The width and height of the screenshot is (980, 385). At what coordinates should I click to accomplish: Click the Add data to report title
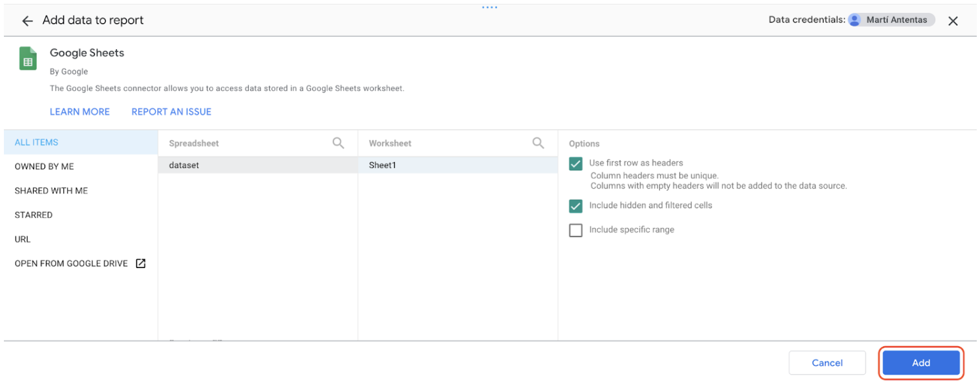(x=93, y=21)
